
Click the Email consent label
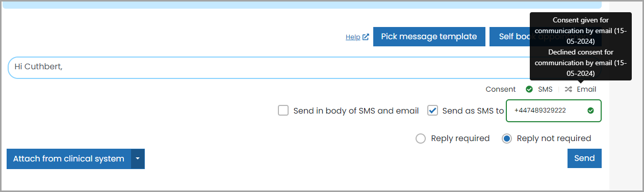[x=586, y=89]
